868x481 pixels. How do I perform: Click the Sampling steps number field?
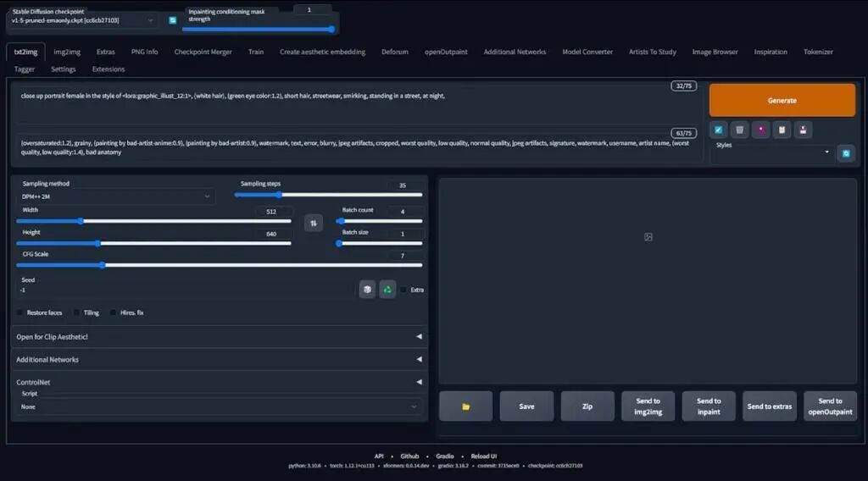pos(403,185)
